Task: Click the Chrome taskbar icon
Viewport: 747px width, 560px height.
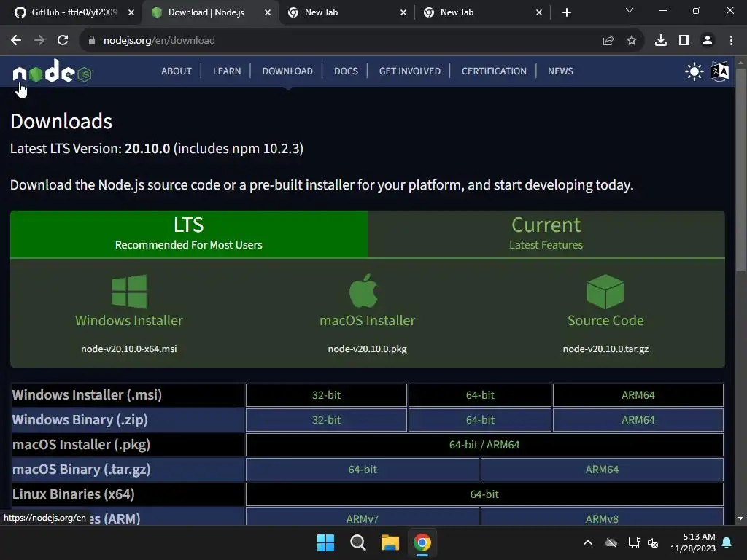Action: point(422,542)
